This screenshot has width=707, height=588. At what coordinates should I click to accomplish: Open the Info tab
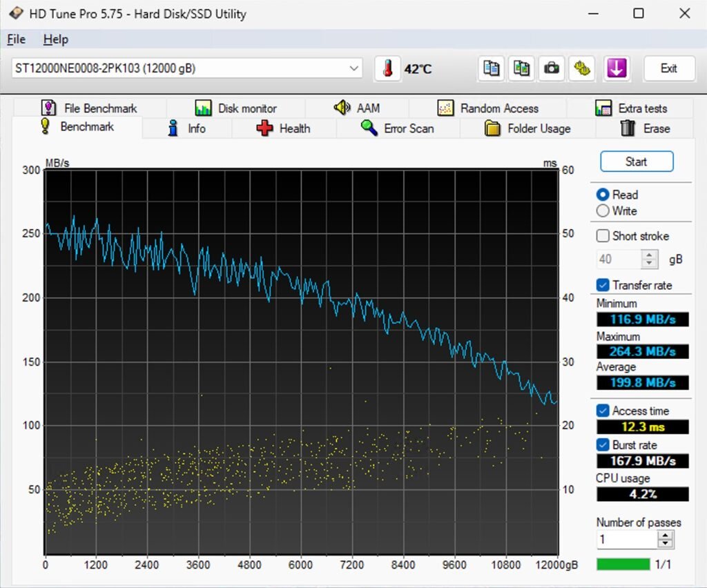(x=186, y=128)
